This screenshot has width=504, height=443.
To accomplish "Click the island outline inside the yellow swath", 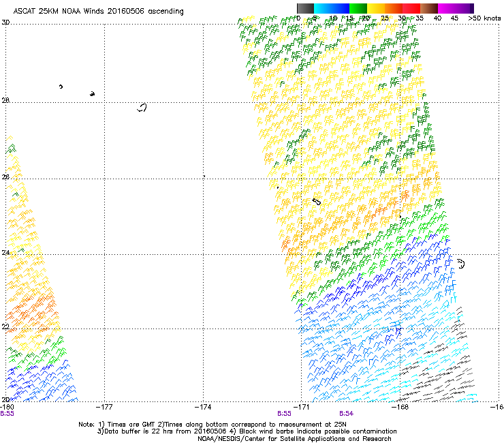I will 317,202.
